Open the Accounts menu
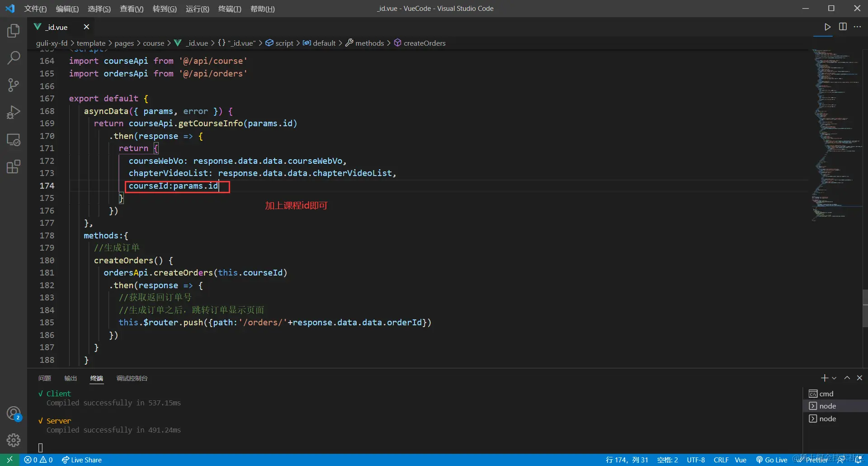This screenshot has width=868, height=466. tap(14, 414)
